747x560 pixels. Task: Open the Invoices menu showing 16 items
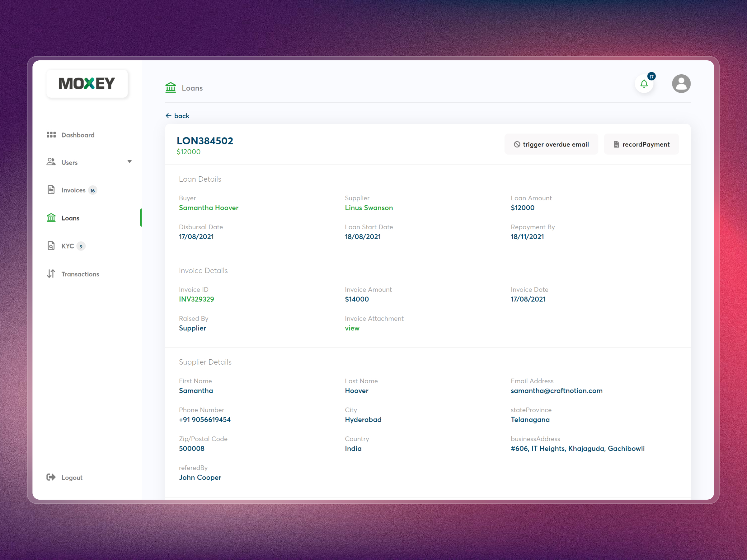[73, 190]
